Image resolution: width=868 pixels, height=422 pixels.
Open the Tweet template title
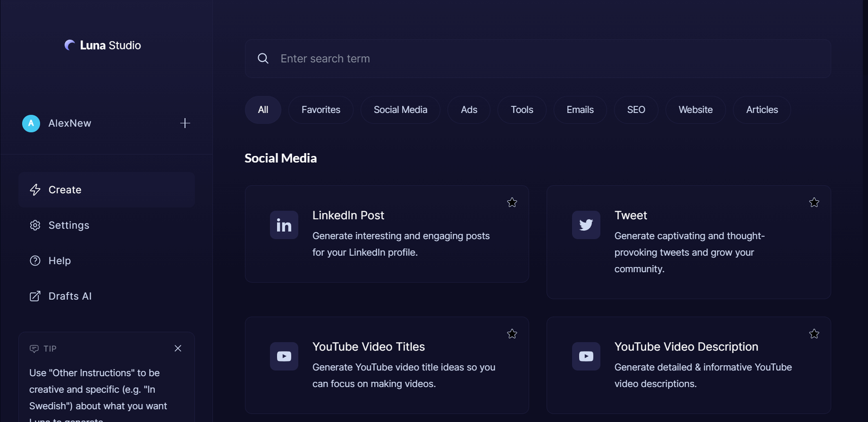point(631,215)
